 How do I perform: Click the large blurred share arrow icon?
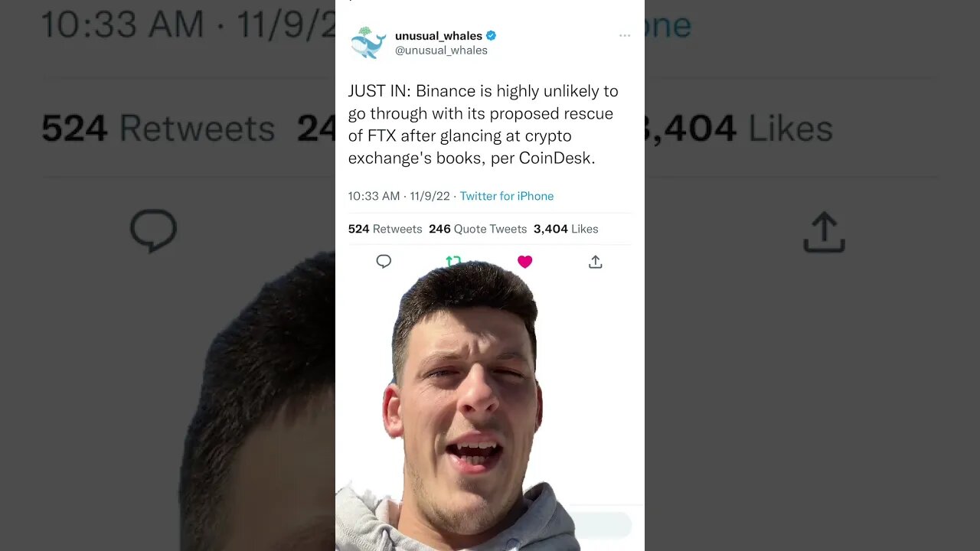[824, 233]
